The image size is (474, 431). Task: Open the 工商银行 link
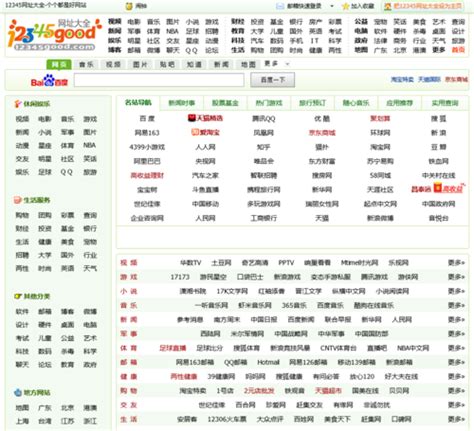pyautogui.click(x=264, y=218)
